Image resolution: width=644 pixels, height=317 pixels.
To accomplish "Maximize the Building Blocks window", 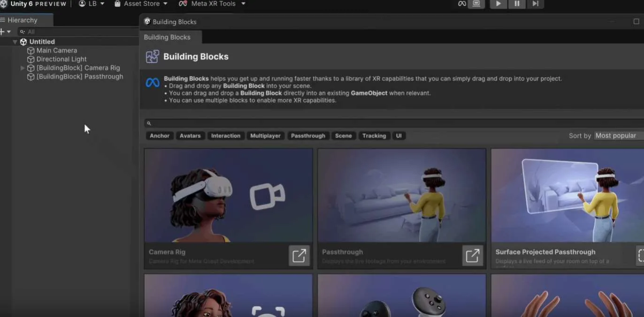I will pyautogui.click(x=636, y=22).
